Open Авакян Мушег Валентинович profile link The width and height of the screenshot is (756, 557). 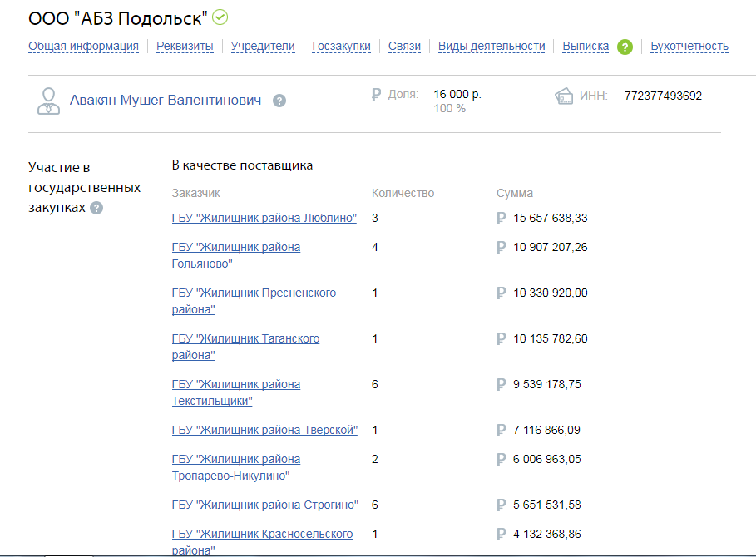tap(166, 101)
